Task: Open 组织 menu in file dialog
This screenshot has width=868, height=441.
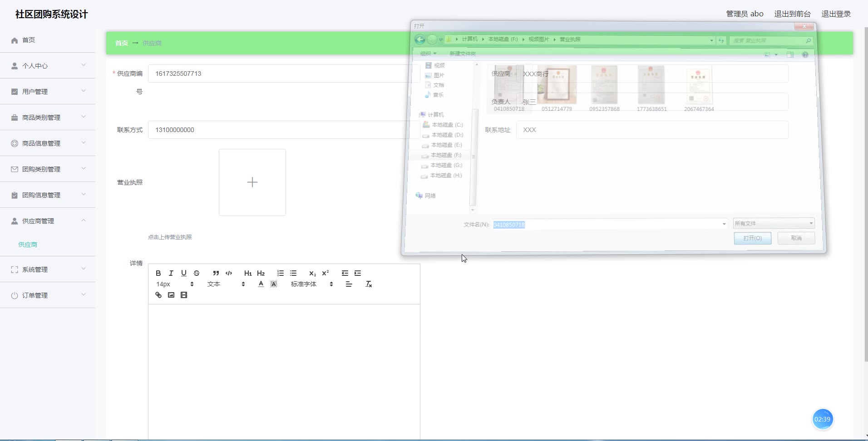Action: pyautogui.click(x=428, y=54)
